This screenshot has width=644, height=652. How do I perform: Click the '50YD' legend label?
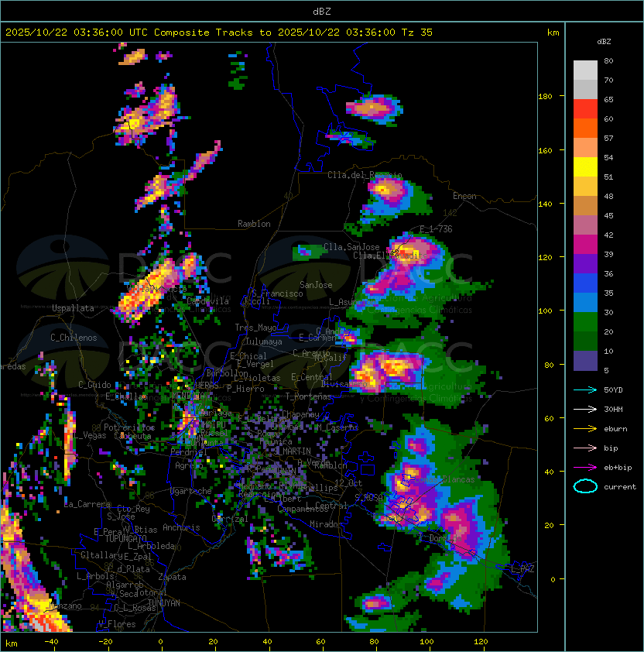coord(613,390)
